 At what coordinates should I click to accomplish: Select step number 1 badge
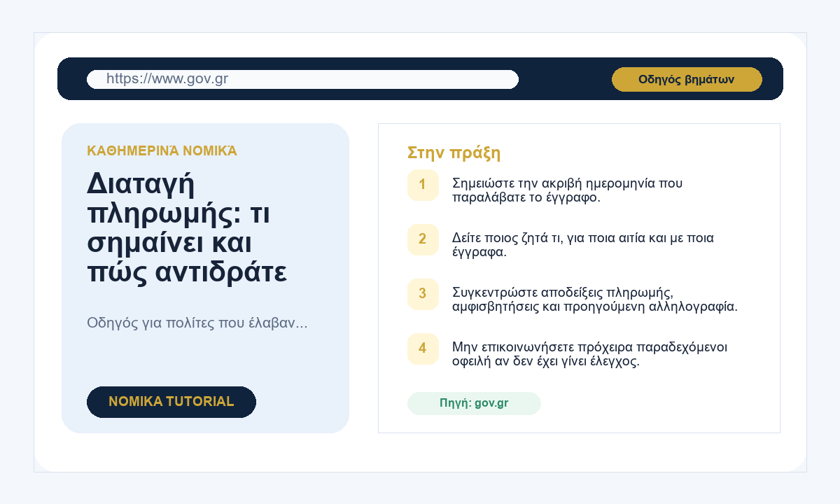point(423,185)
